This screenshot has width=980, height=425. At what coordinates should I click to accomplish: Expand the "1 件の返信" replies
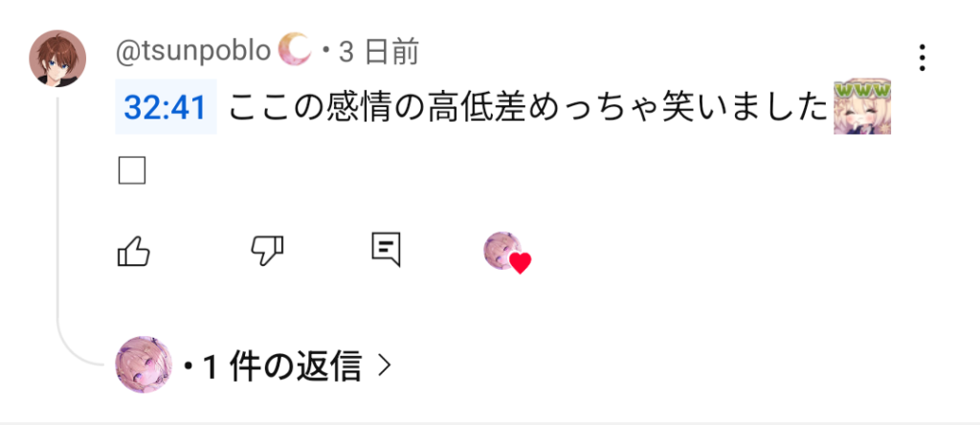coord(282,367)
